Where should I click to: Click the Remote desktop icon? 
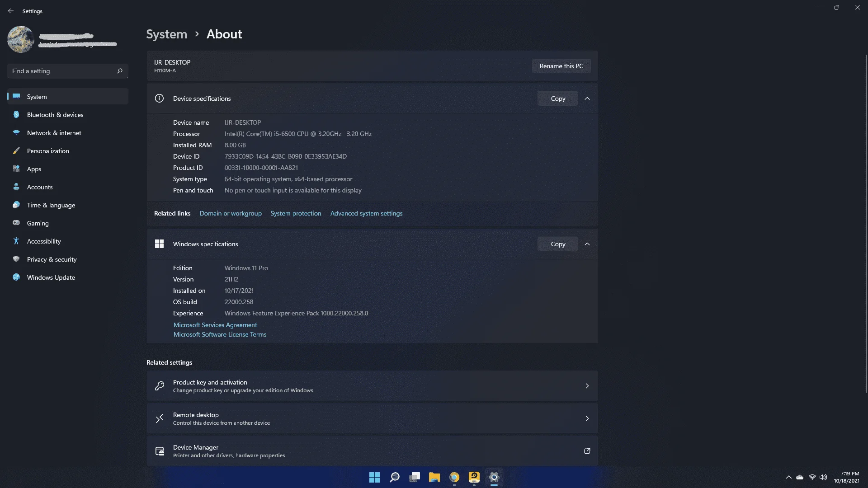[160, 418]
